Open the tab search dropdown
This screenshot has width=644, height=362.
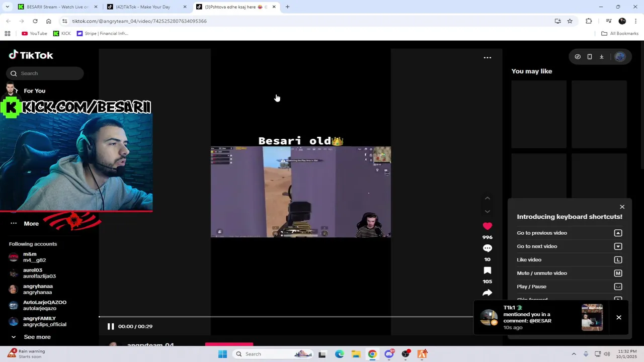7,7
